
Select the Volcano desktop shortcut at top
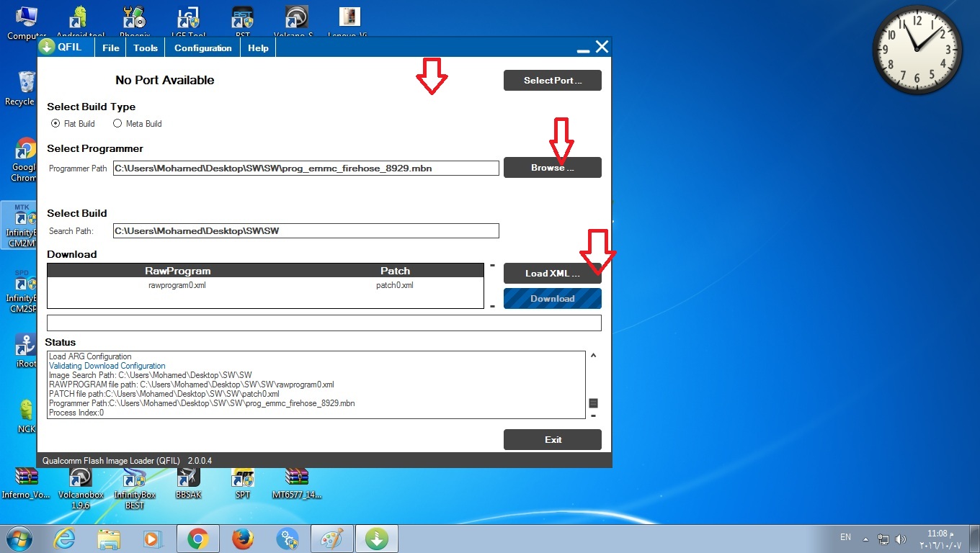coord(295,22)
